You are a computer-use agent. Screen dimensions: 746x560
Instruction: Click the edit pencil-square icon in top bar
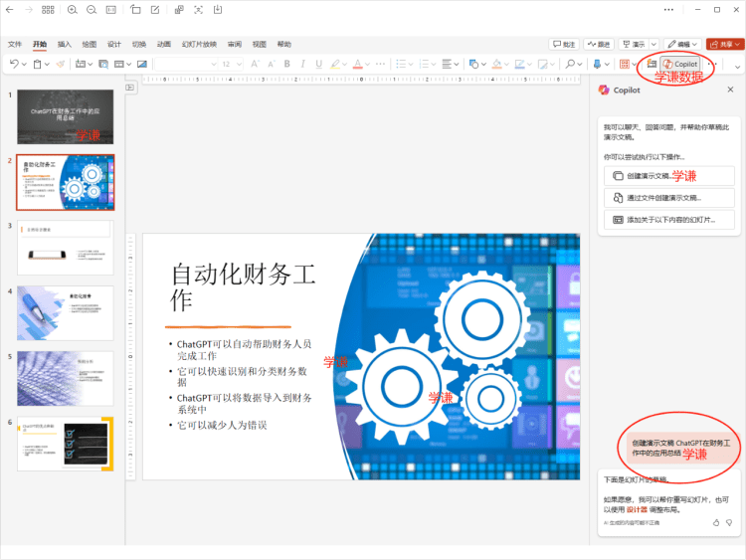155,10
